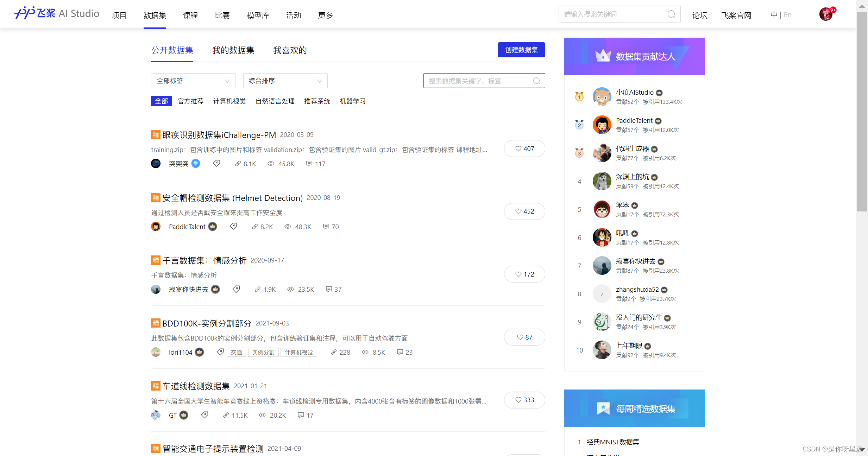Screen dimensions: 868x456
Task: Click the tag icon next to 突突突
Action: tap(216, 163)
